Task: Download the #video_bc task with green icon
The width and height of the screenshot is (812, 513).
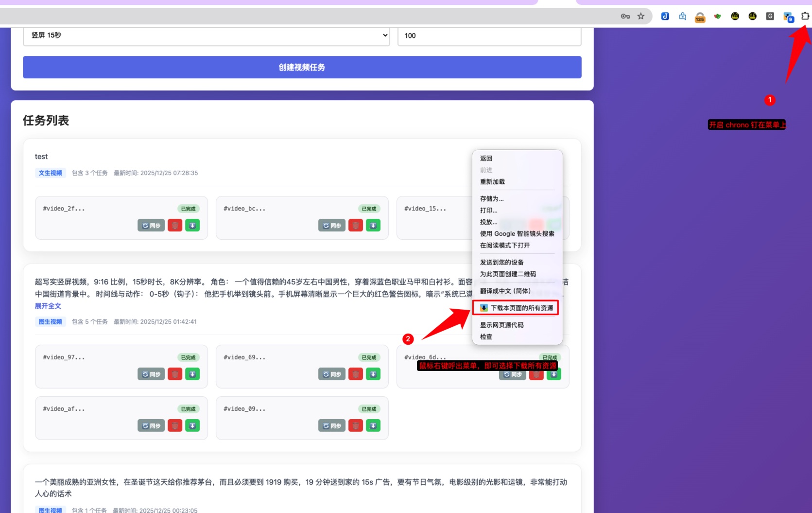Action: 373,226
